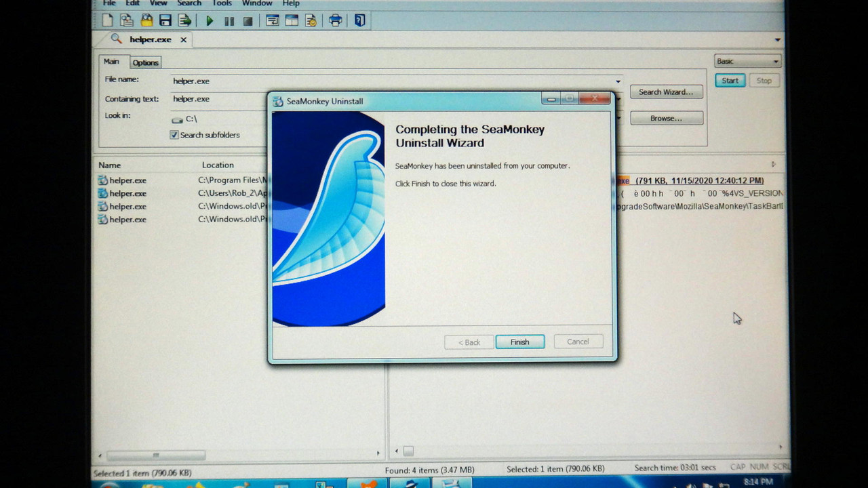Click the Stop search button
Viewport: 868px width, 488px height.
[x=764, y=81]
